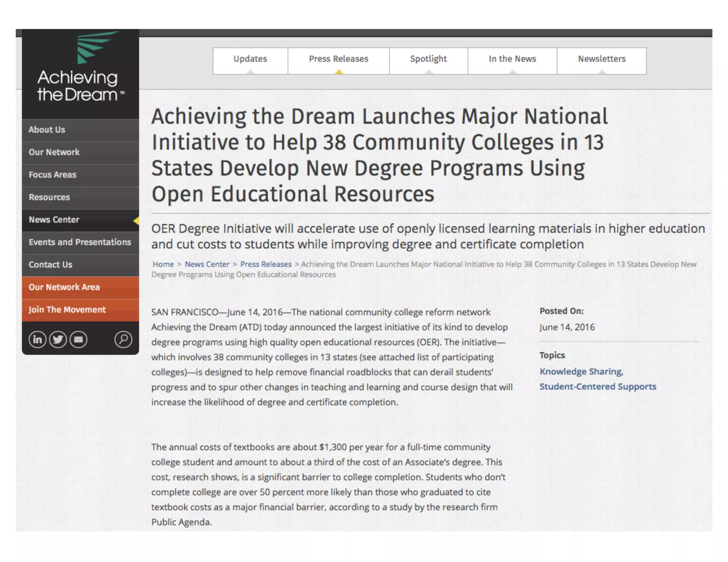Click Resources in the sidebar
Viewport: 728px width, 562px height.
[49, 197]
